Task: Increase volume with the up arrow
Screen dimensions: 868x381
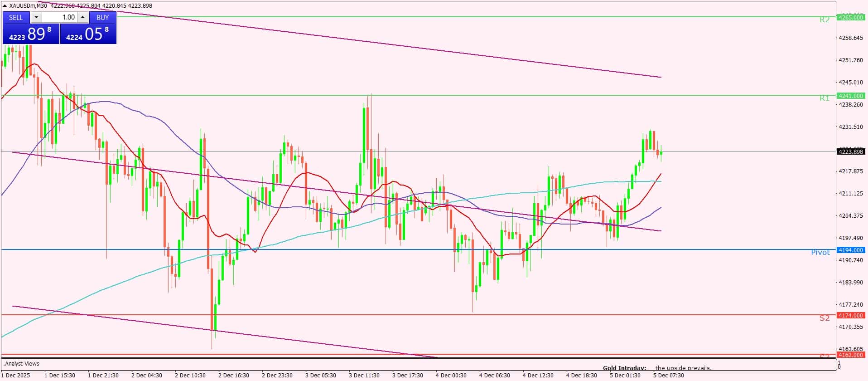Action: (x=82, y=17)
